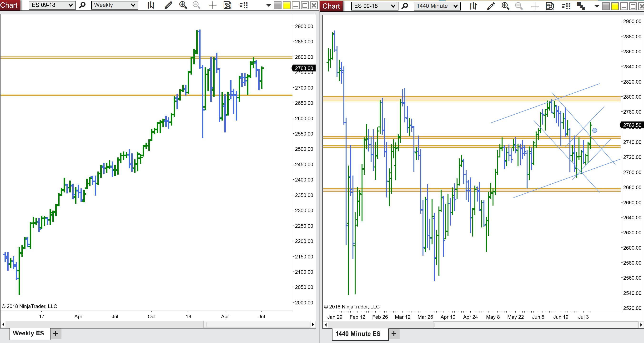Viewport: 644px width, 343px height.
Task: Click the 2000.00 price label on Weekly axis
Action: tap(304, 303)
